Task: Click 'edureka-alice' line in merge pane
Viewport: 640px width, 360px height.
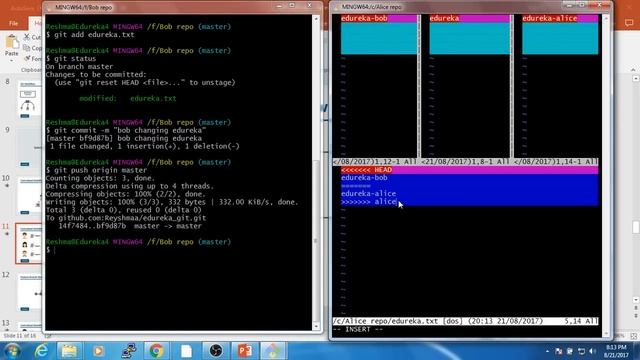Action: click(x=368, y=193)
